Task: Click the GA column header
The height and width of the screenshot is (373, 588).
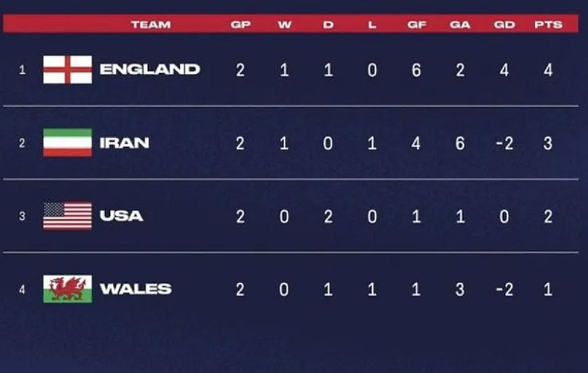Action: [460, 25]
